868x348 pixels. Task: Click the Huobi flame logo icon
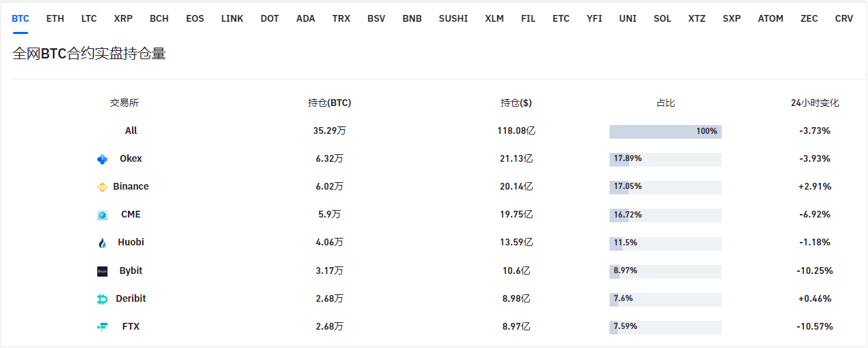tap(102, 243)
